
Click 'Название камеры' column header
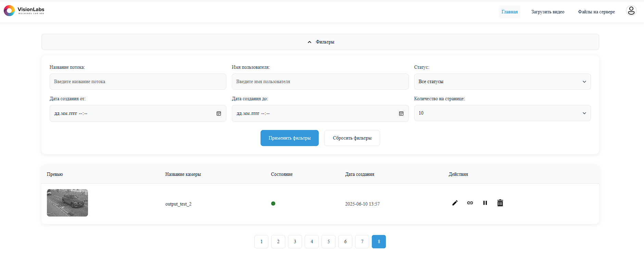tap(183, 174)
